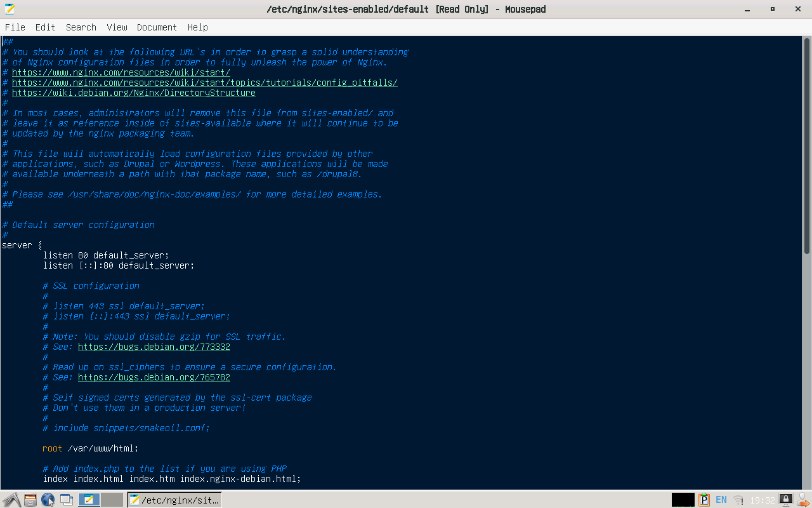Click the EN keyboard layout indicator
The width and height of the screenshot is (812, 508).
721,500
